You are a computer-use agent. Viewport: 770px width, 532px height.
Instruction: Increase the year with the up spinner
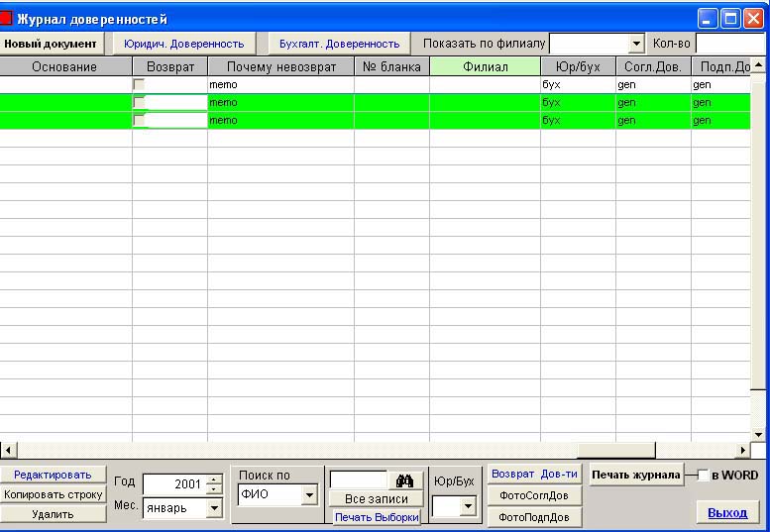point(214,479)
